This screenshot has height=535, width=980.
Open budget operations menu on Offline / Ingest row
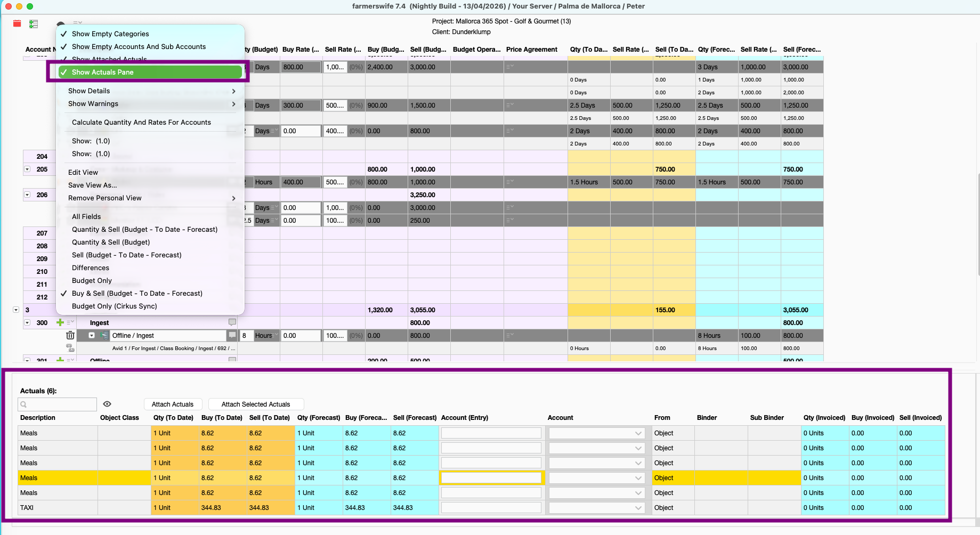pos(510,335)
